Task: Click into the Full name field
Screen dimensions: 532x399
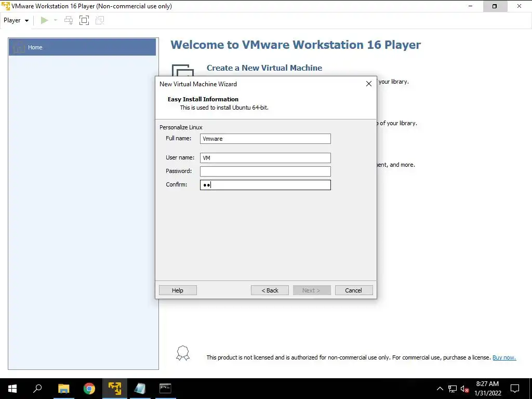Action: pos(265,138)
